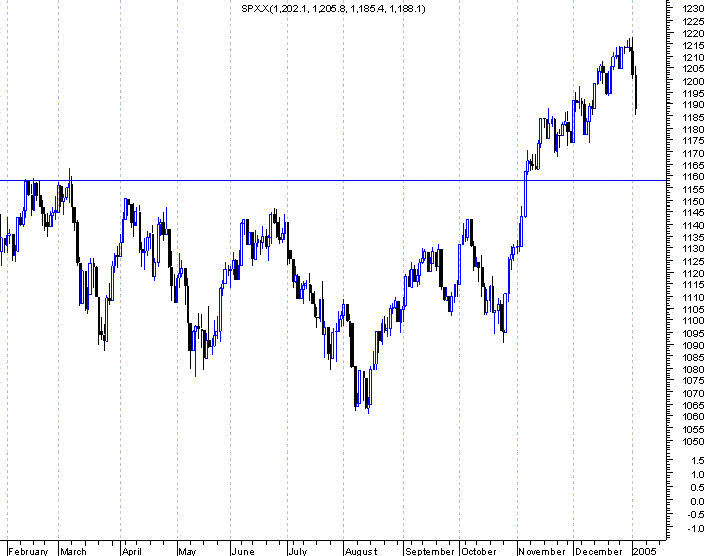Click the 1205 price axis label
707x556 pixels.
pyautogui.click(x=693, y=69)
